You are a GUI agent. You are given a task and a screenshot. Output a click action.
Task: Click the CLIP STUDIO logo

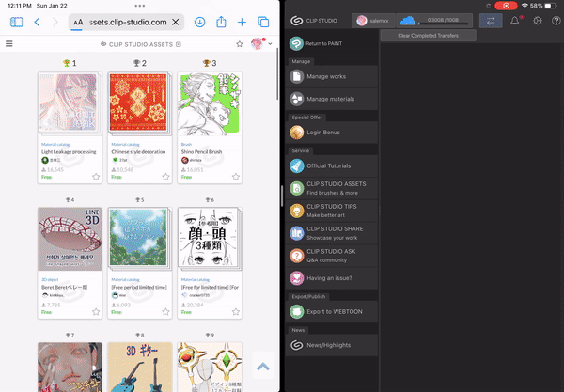tap(314, 21)
